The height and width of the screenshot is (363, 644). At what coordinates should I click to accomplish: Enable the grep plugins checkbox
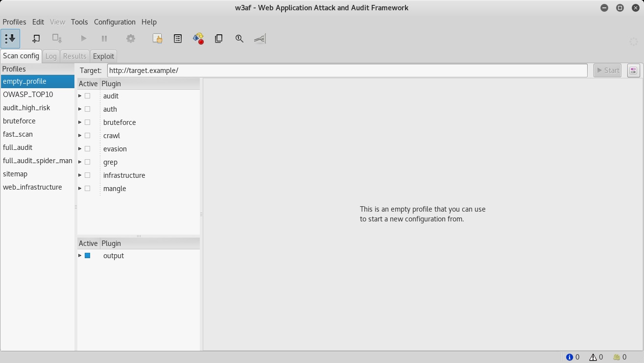[x=88, y=162]
